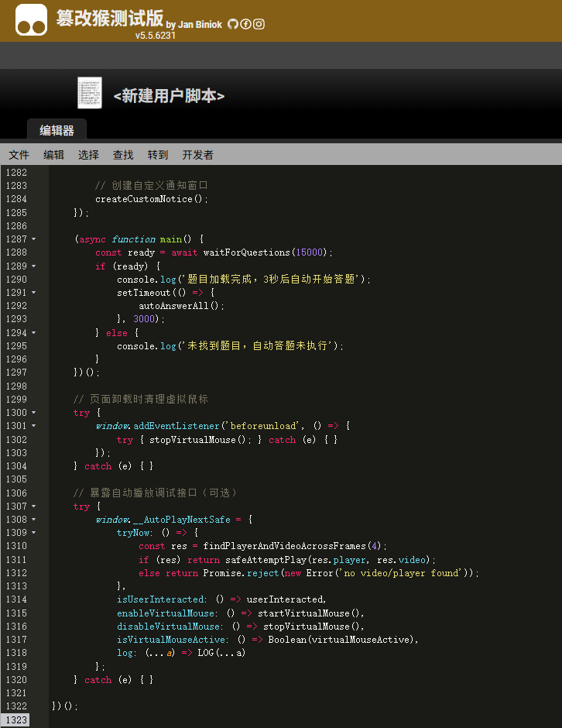Fold the addEventListener callback at line 1301
The width and height of the screenshot is (562, 728).
[x=34, y=426]
